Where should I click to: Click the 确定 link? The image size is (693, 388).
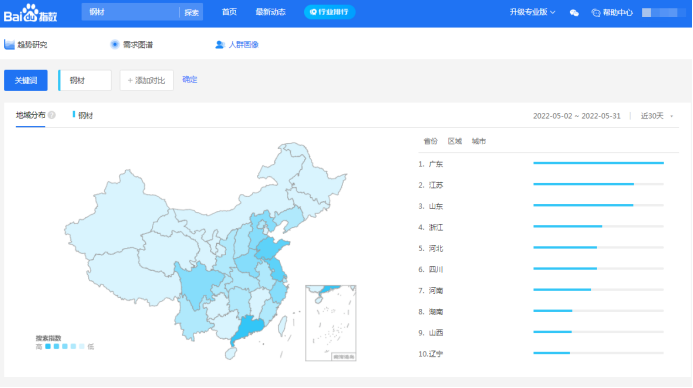coord(190,80)
